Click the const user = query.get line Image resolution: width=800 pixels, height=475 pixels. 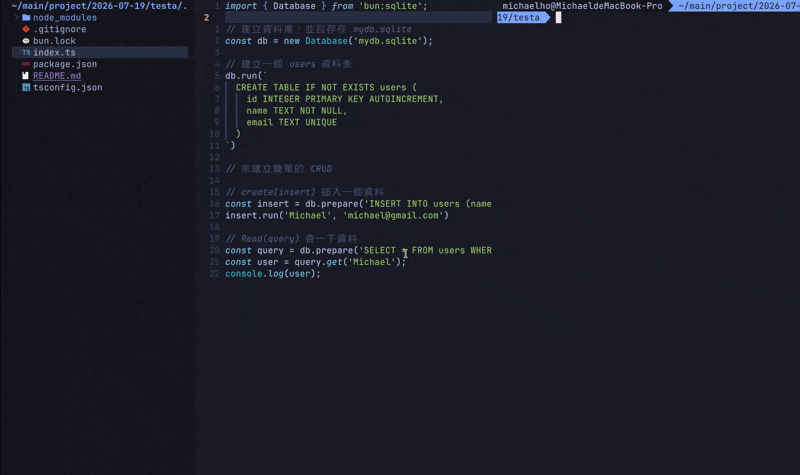coord(315,262)
